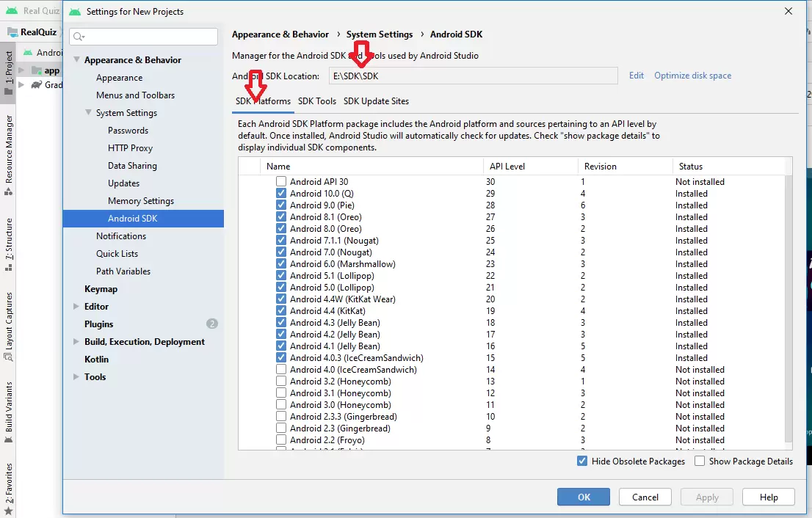The image size is (812, 518).
Task: Check Android 2.3.3 (Gingerbread) checkbox
Action: pos(281,417)
